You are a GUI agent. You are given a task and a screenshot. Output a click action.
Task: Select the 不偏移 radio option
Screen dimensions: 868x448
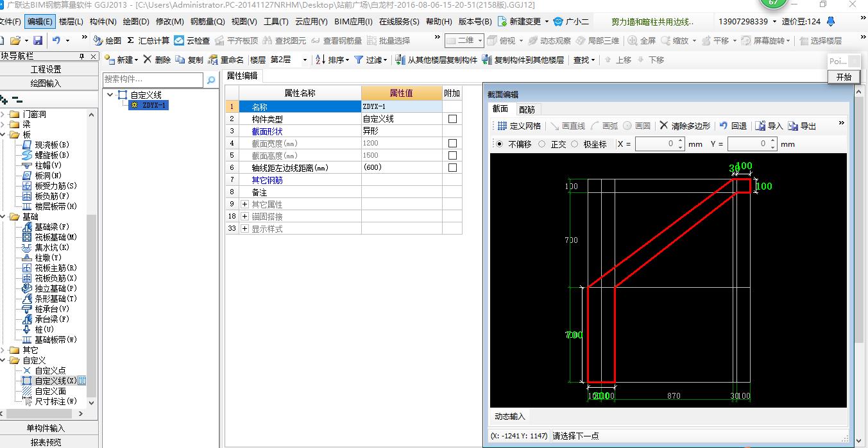pyautogui.click(x=500, y=144)
